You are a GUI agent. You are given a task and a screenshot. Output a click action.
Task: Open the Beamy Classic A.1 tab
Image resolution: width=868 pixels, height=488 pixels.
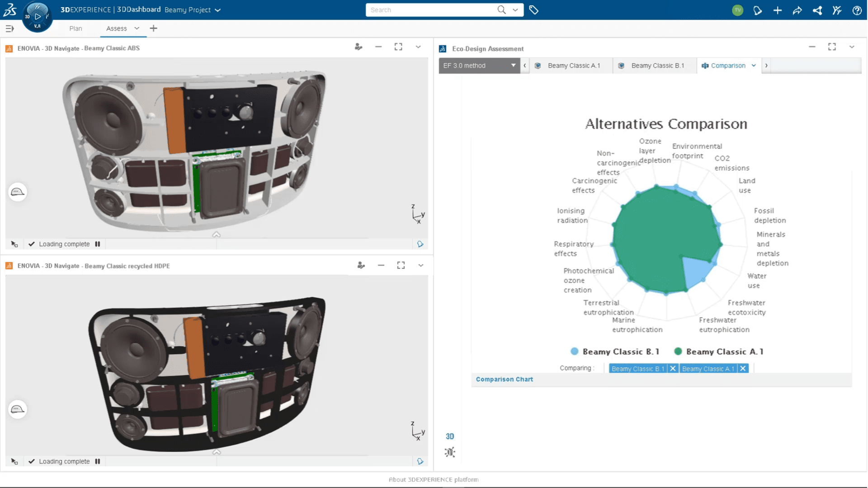coord(573,66)
